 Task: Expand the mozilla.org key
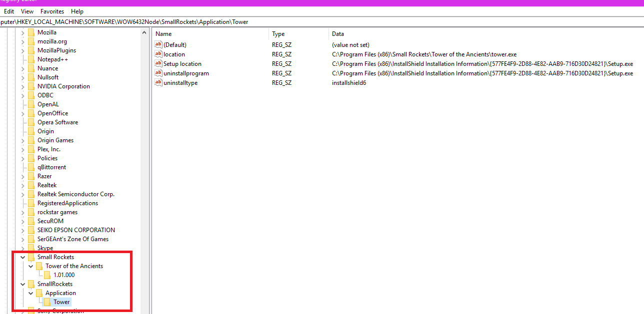point(22,41)
